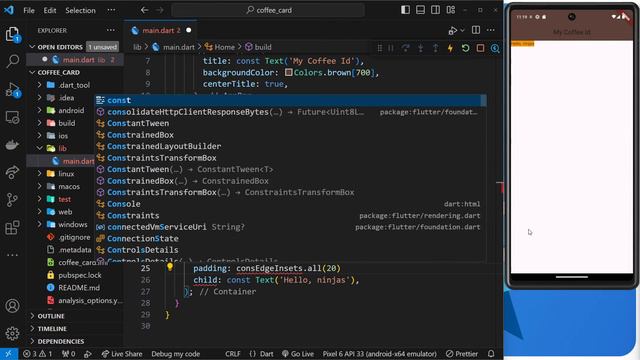Open Explorer views and more actions ellipsis
This screenshot has width=640, height=360.
click(111, 30)
